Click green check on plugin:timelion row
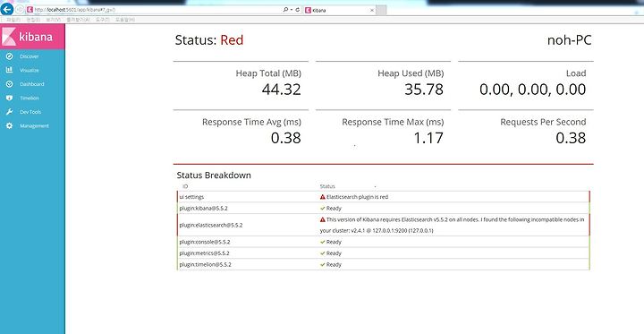644x334 pixels. coord(322,264)
